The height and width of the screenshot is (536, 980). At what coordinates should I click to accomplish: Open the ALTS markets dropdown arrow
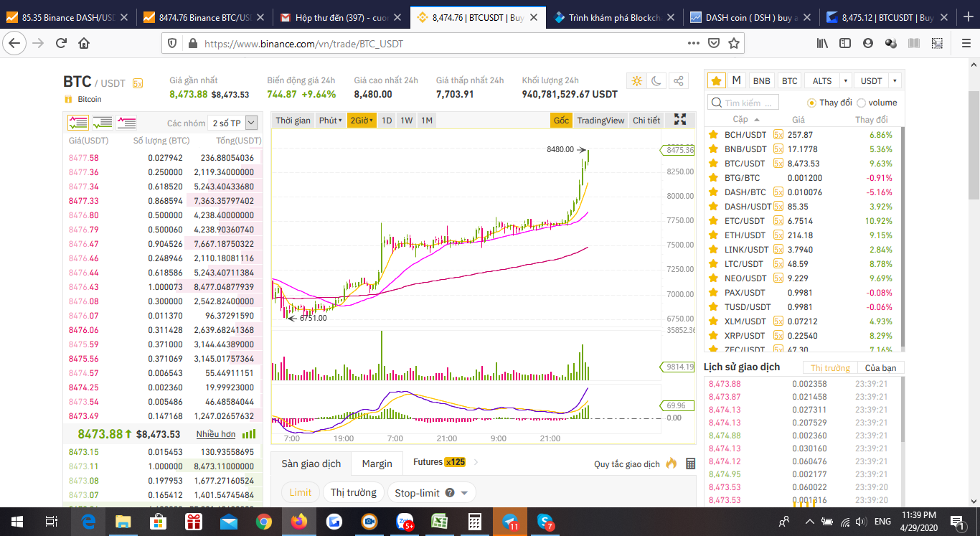[846, 81]
